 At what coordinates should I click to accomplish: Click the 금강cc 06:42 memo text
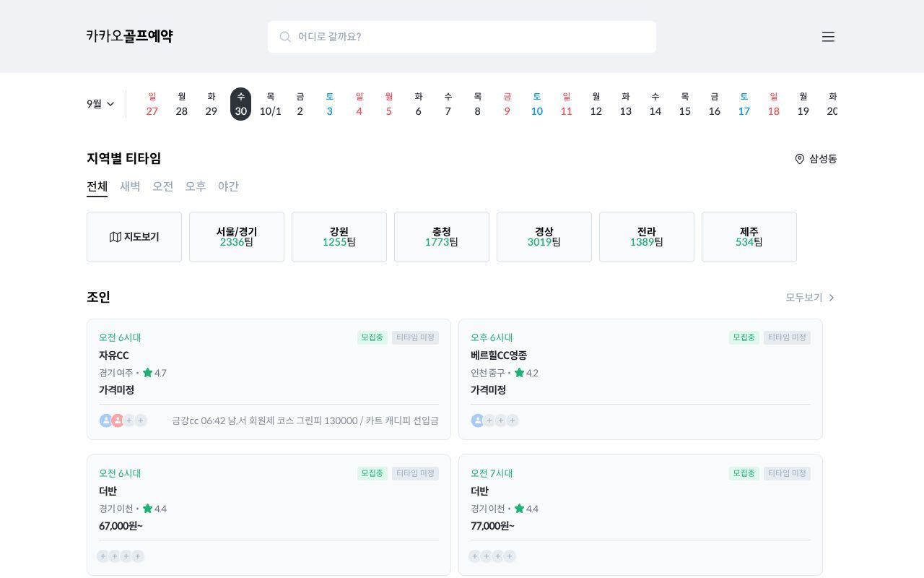(x=305, y=420)
